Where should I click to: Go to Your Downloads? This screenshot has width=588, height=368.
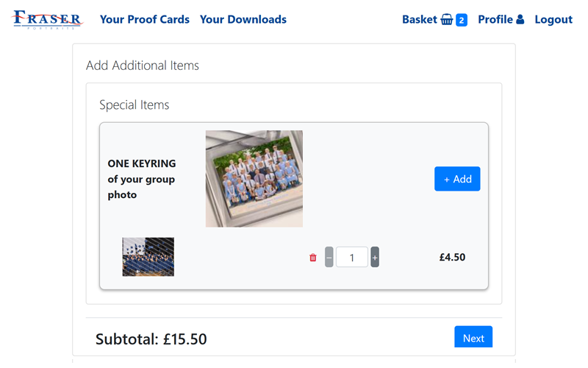(x=243, y=20)
